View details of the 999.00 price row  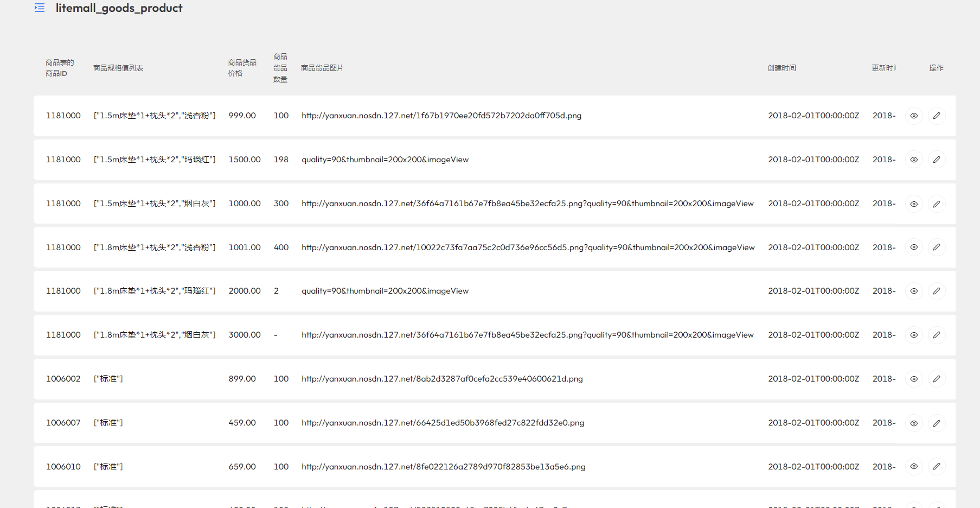[x=914, y=116]
